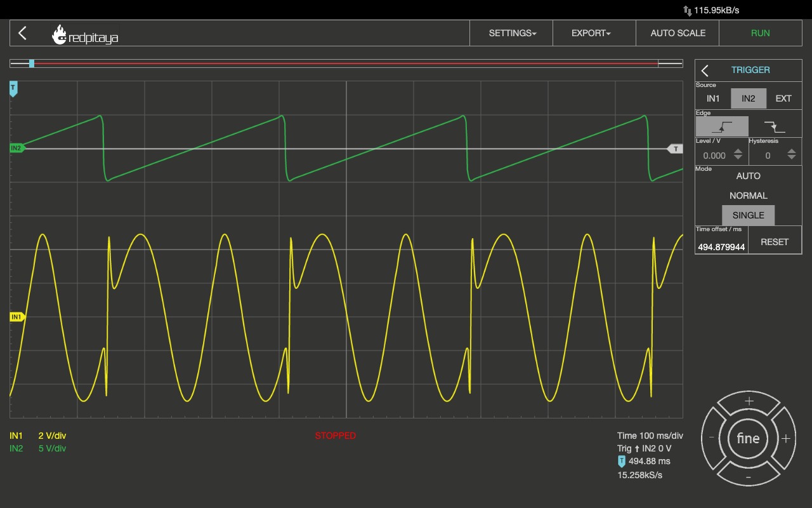Viewport: 812px width, 508px height.
Task: Select EXT as trigger source
Action: click(783, 98)
